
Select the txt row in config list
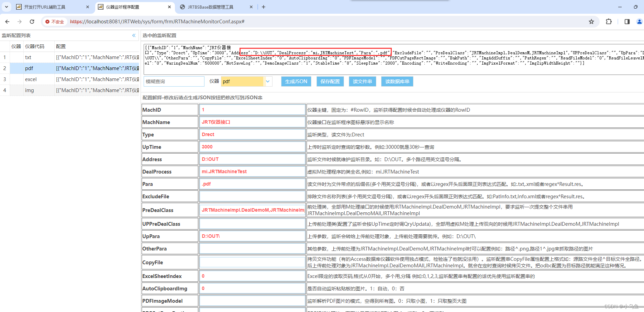(69, 57)
